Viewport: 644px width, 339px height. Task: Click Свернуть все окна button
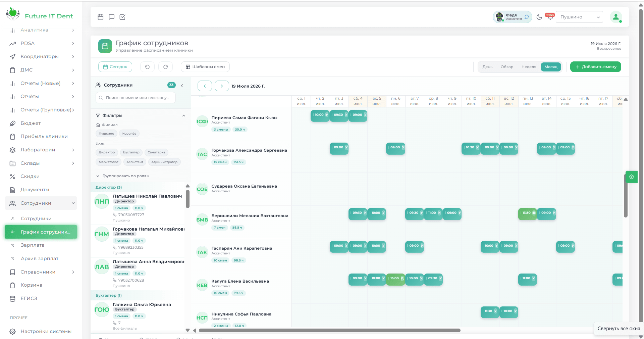(619, 329)
